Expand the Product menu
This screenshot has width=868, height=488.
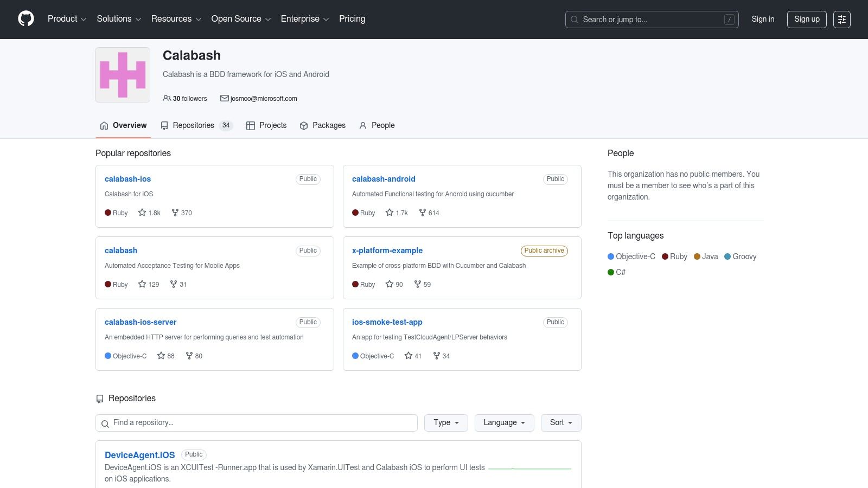(x=67, y=19)
